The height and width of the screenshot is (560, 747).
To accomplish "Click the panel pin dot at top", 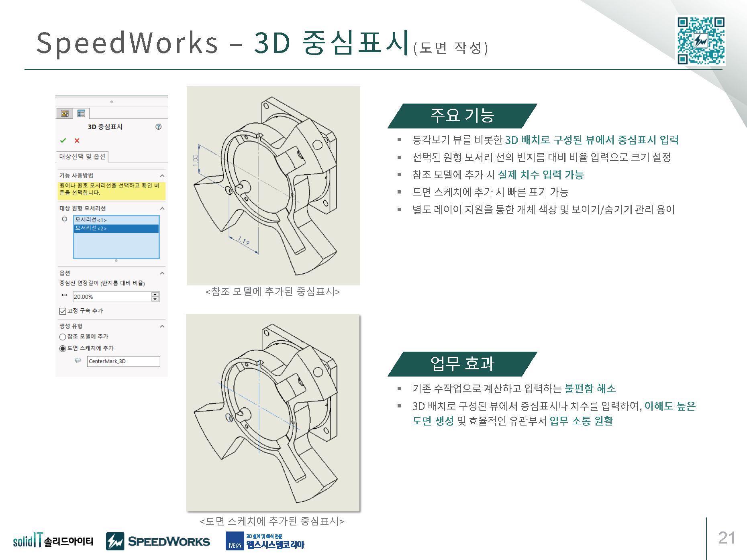I will tap(112, 102).
